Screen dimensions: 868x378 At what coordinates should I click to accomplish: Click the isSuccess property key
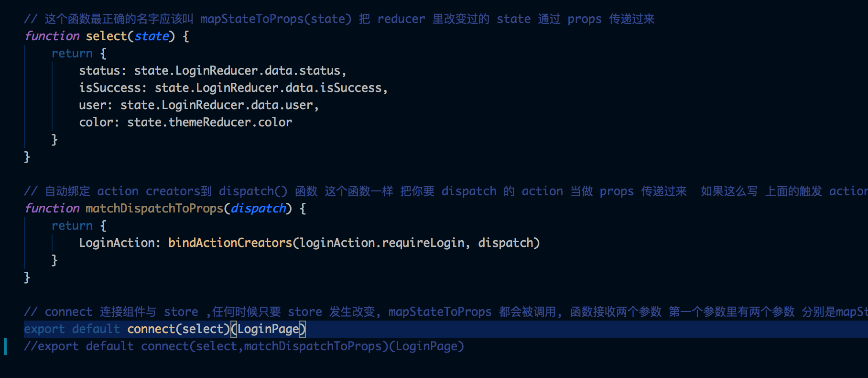click(x=110, y=88)
